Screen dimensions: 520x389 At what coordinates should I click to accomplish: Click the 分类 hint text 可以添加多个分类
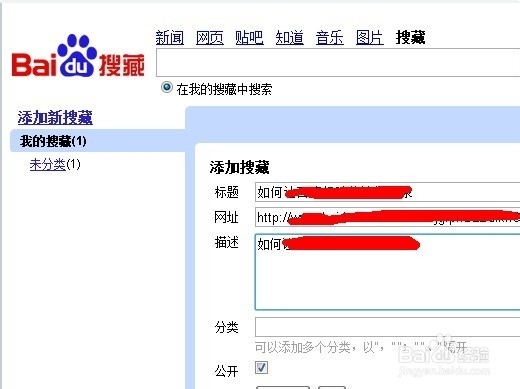tap(361, 347)
